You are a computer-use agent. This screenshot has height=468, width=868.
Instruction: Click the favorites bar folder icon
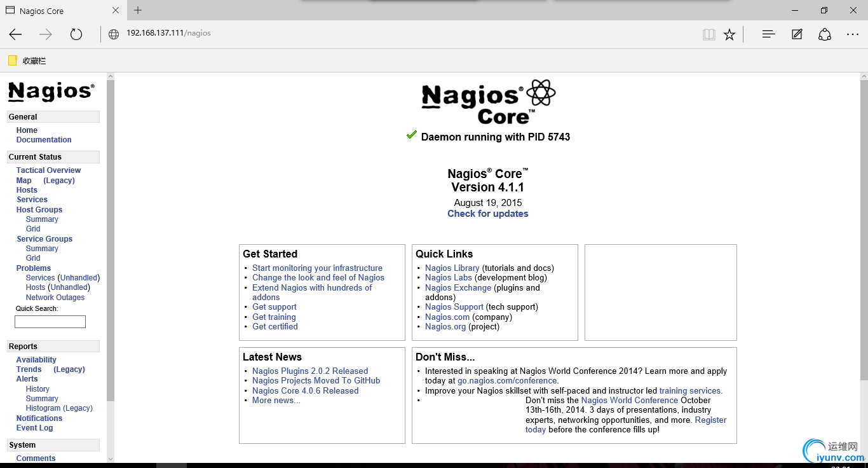[x=13, y=60]
